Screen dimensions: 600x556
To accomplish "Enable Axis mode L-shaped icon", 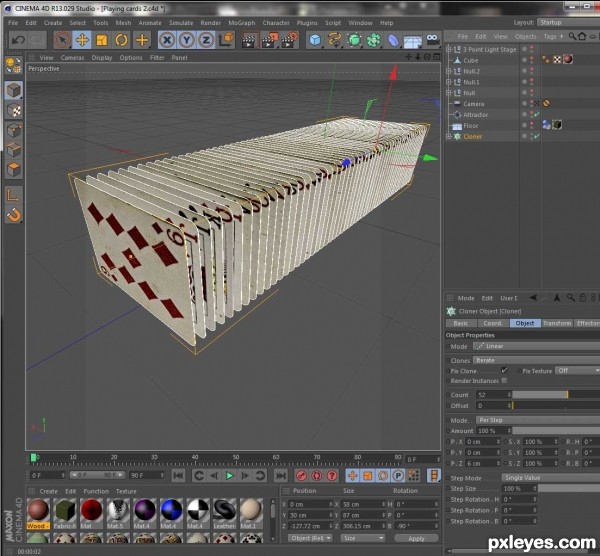I will pyautogui.click(x=14, y=195).
